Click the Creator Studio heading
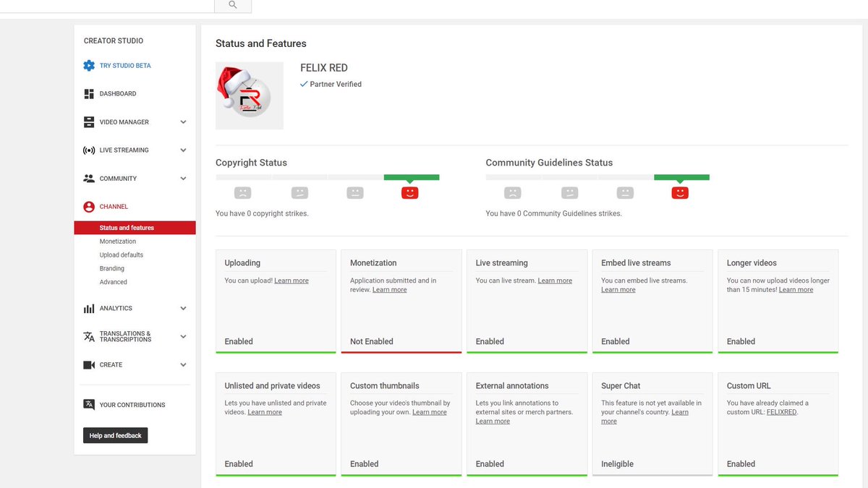 (114, 41)
